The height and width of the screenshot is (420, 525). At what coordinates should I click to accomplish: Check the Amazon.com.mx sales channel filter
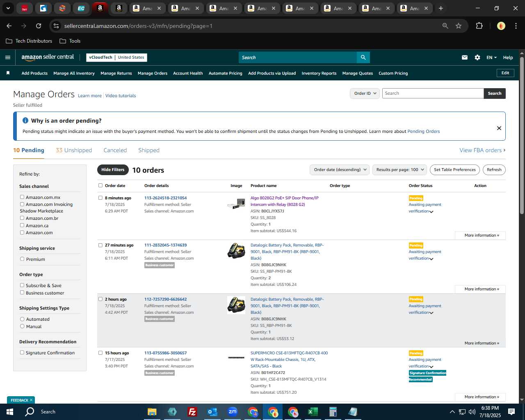[22, 197]
